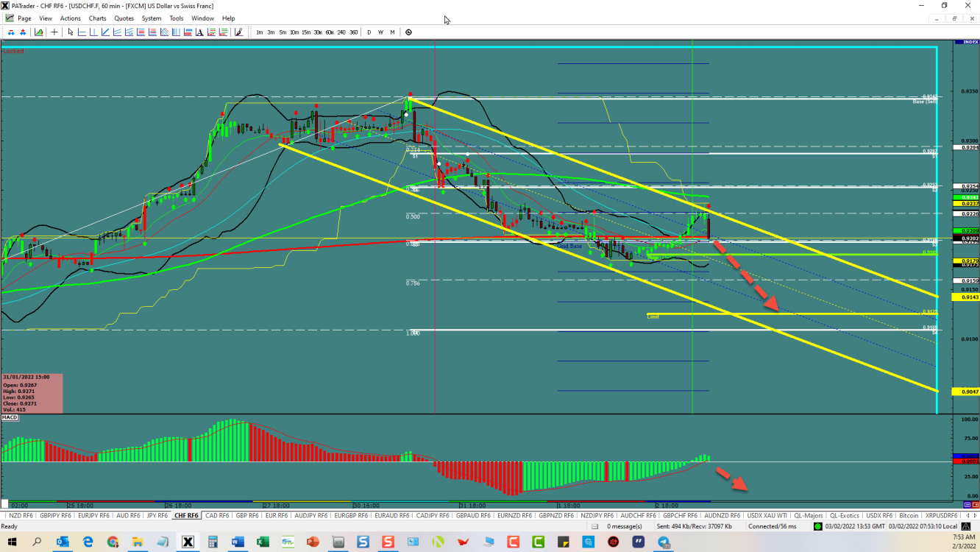The width and height of the screenshot is (980, 552).
Task: Open Excel from the taskbar
Action: tap(263, 542)
